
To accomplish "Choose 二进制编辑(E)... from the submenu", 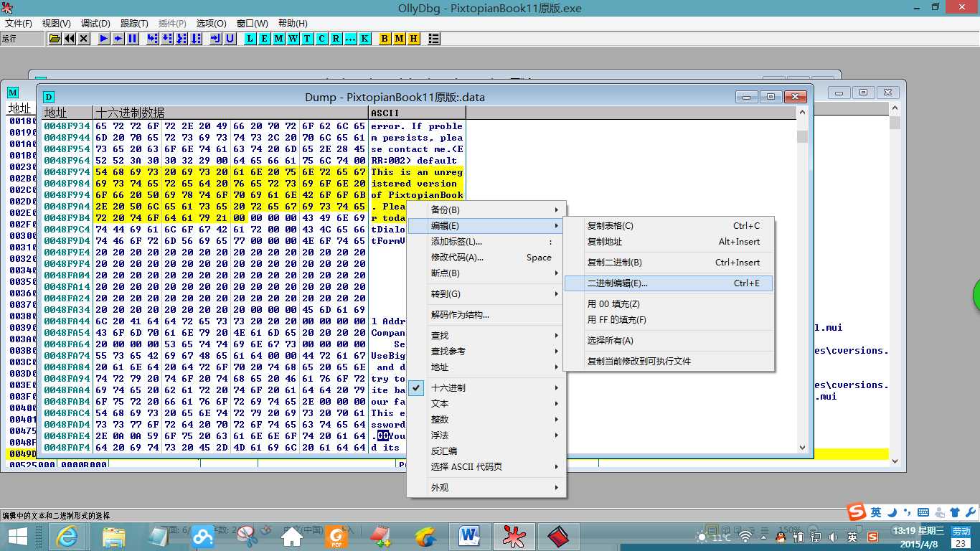I will (x=669, y=283).
